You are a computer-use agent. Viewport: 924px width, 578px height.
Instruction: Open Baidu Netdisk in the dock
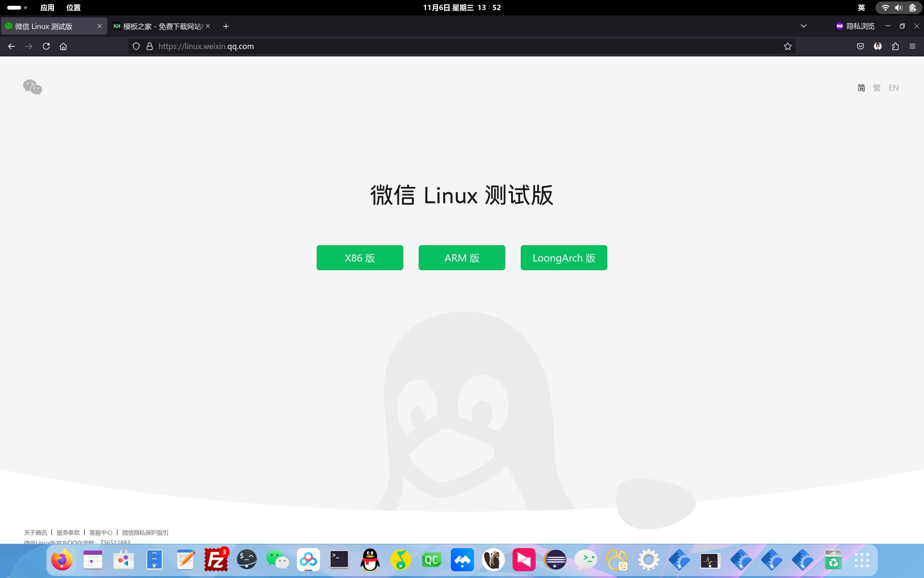pos(308,560)
